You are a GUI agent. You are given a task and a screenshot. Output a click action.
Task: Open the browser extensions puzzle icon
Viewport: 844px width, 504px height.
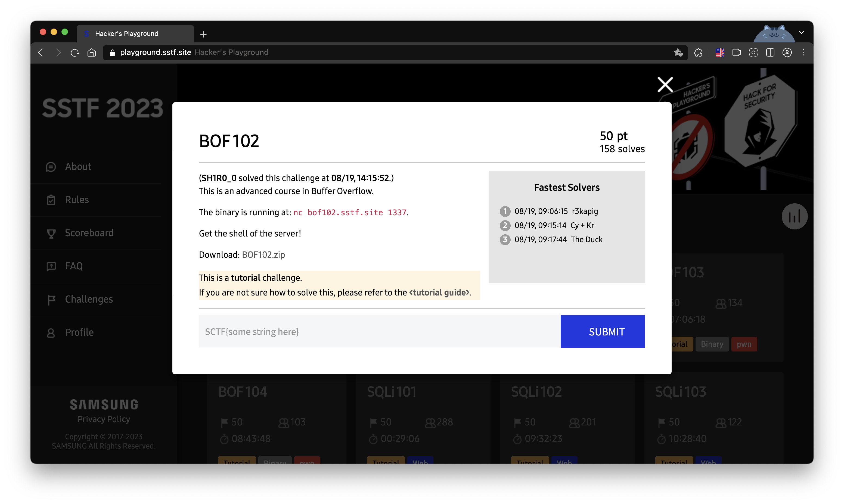698,52
